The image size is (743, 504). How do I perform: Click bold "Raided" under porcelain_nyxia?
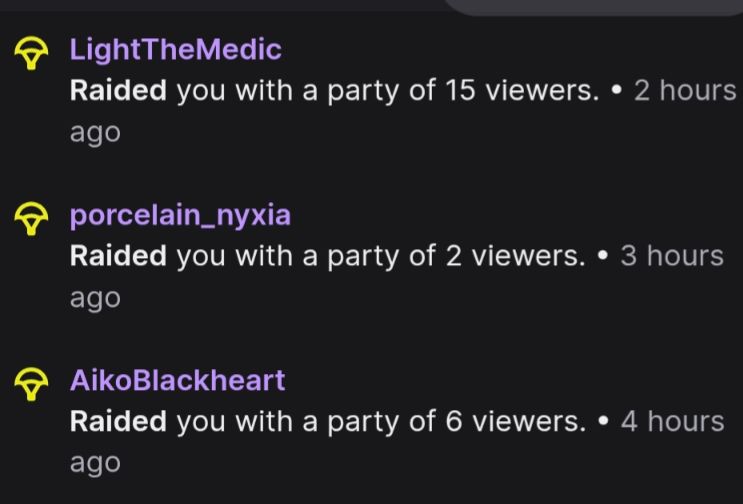pyautogui.click(x=118, y=256)
